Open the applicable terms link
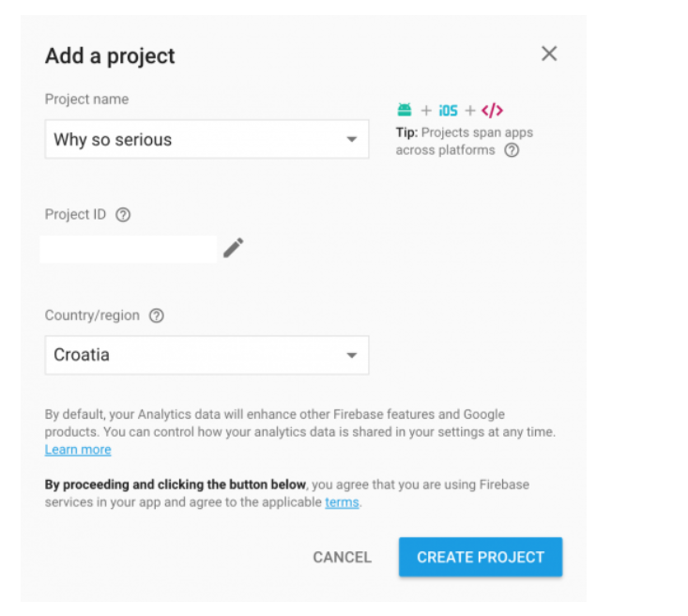 342,501
